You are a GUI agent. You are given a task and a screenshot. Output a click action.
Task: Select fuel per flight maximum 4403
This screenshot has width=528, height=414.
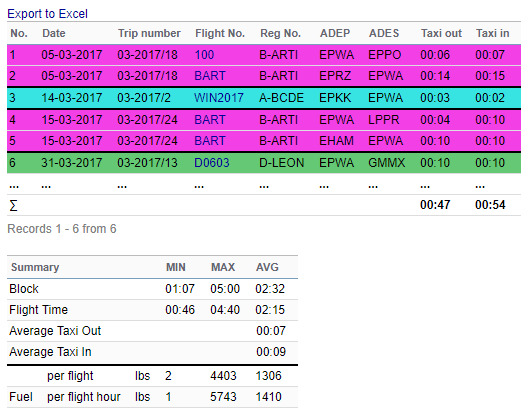[x=223, y=376]
